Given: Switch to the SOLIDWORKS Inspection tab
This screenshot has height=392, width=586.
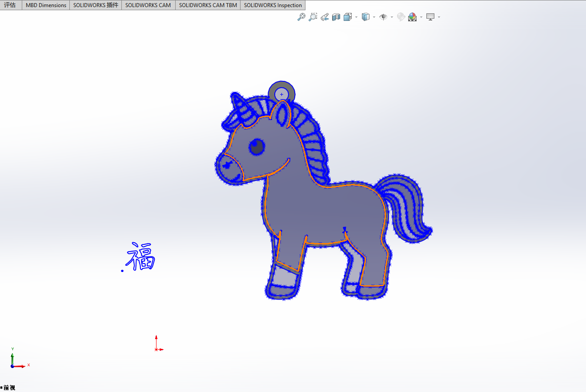Looking at the screenshot, I should click(273, 5).
